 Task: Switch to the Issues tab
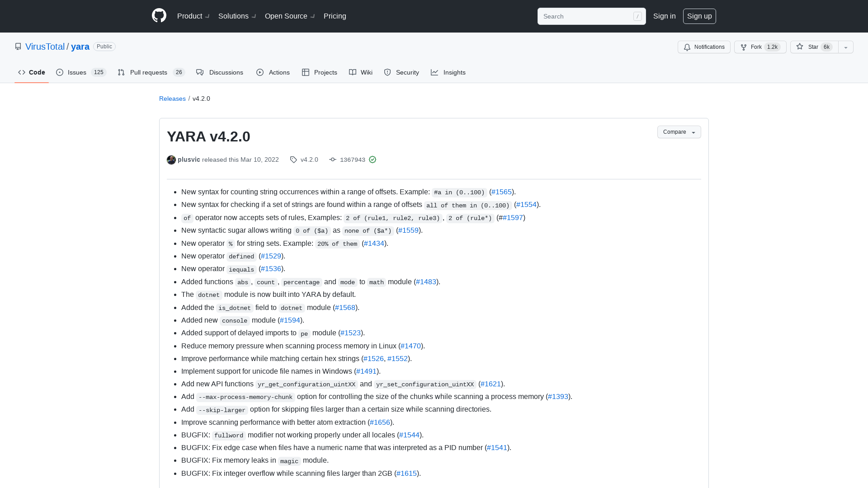click(81, 72)
